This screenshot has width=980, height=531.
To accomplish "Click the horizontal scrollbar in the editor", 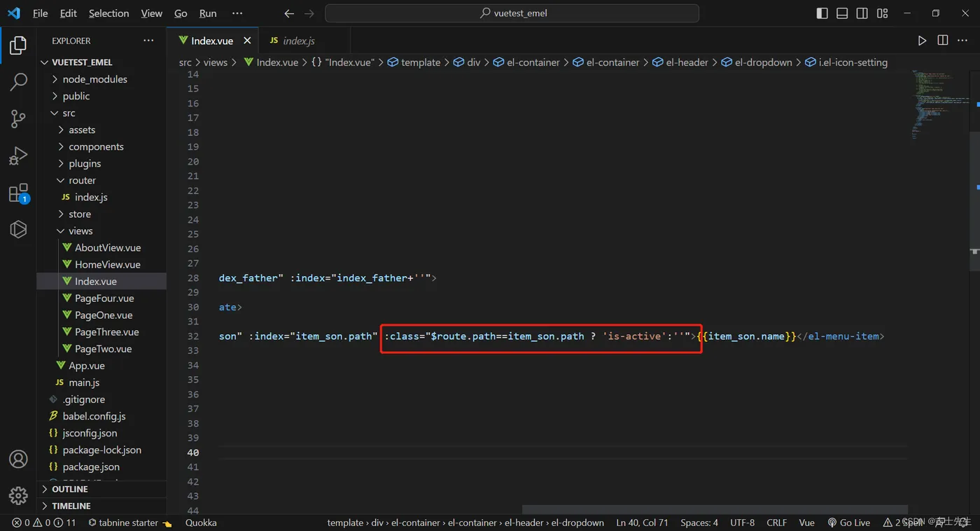I will (714, 509).
